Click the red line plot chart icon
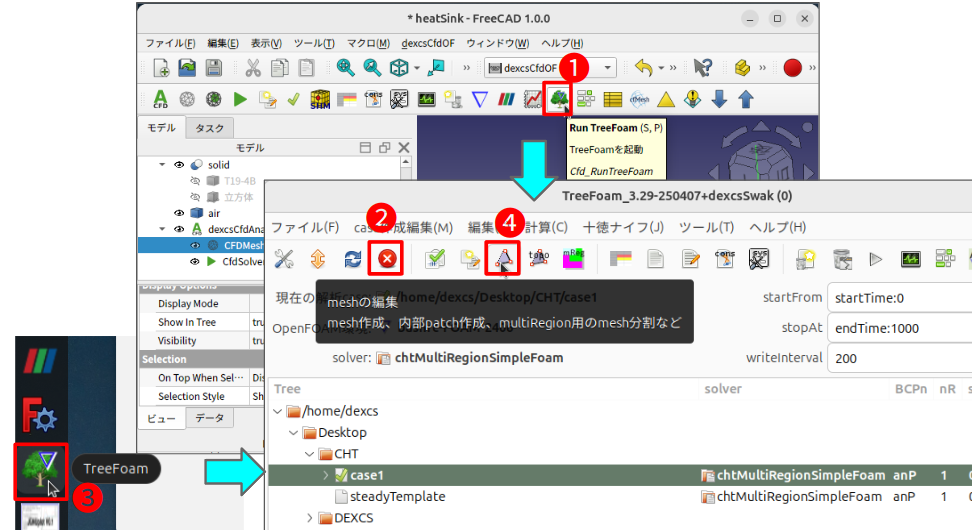The width and height of the screenshot is (972, 530). pos(532,99)
